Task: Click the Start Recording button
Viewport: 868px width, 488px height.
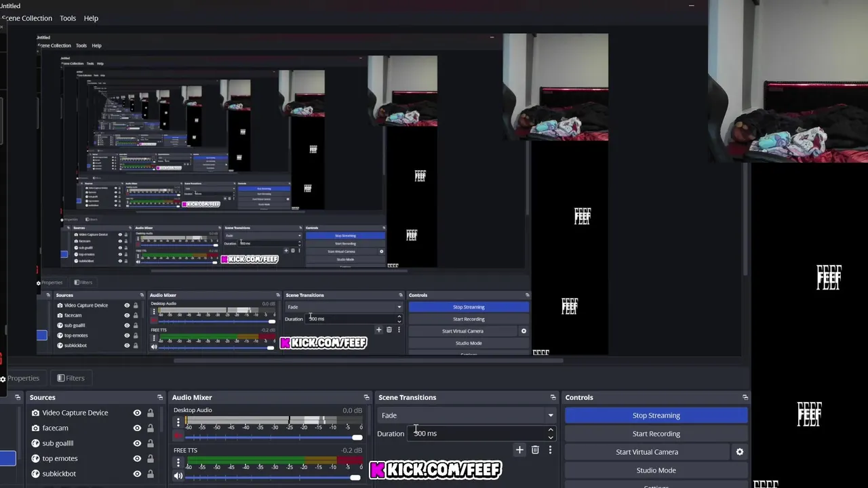Action: (x=656, y=434)
